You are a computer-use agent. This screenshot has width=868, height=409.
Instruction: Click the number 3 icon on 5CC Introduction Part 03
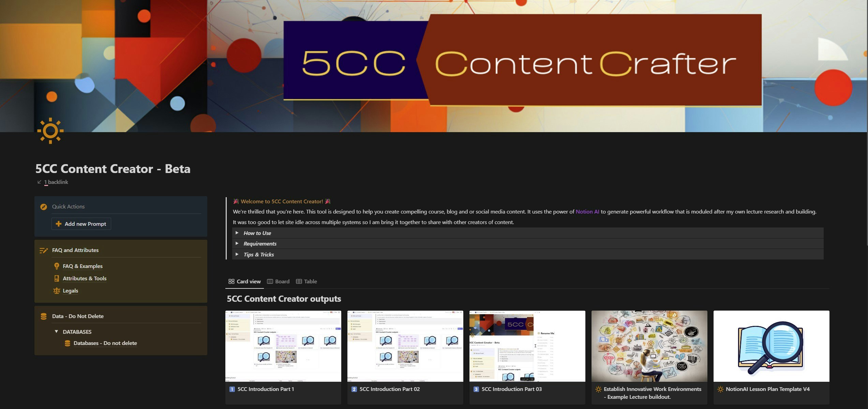[476, 389]
